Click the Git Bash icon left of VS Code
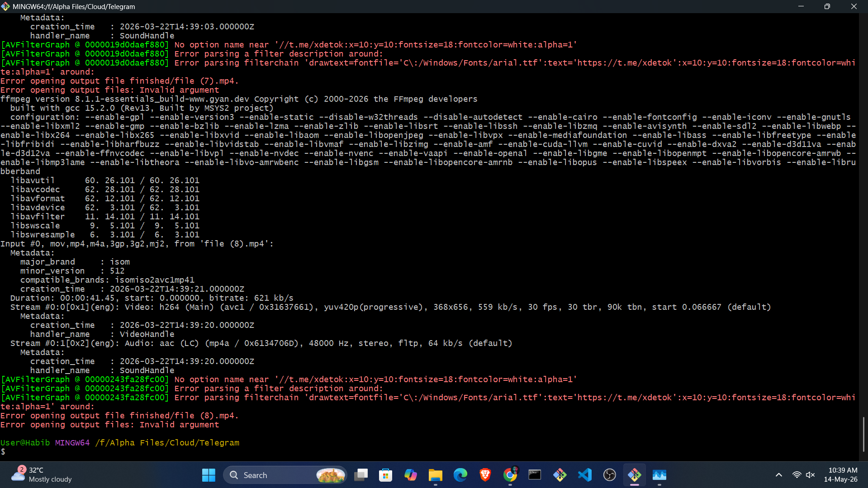This screenshot has height=488, width=868. [x=560, y=475]
